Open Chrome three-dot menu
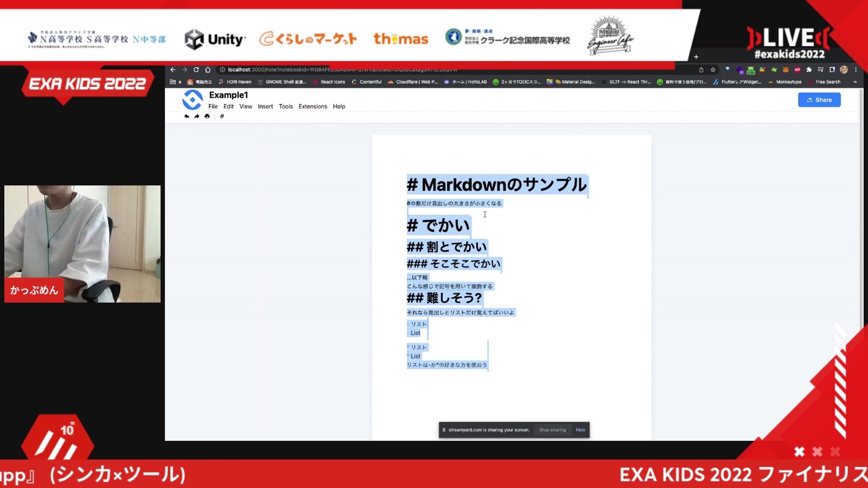The width and height of the screenshot is (868, 488). 856,70
